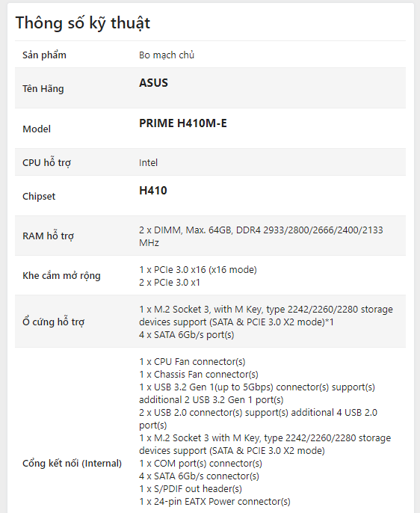Click the 'Ổ cứng hỗ trợ' label
The height and width of the screenshot is (513, 420).
pos(54,322)
